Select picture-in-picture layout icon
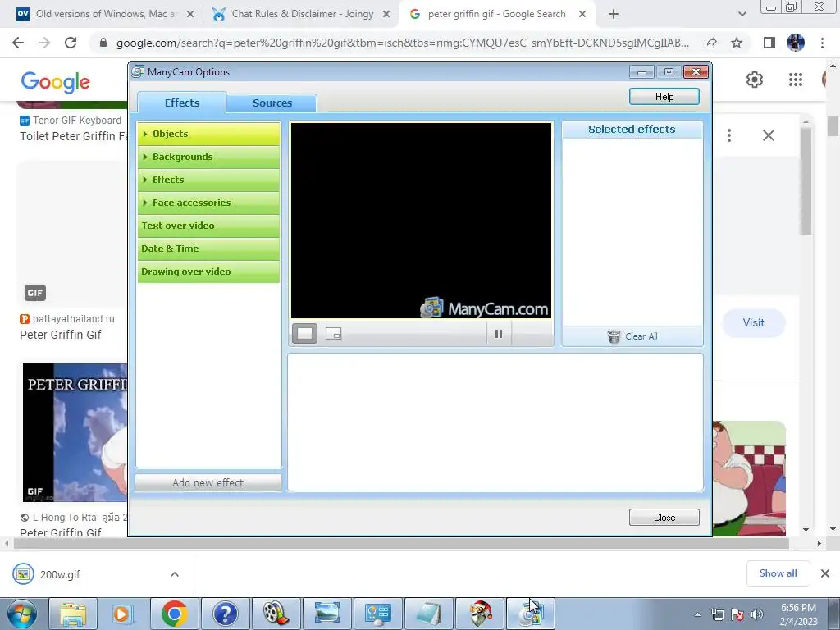Viewport: 840px width, 630px height. coord(333,334)
